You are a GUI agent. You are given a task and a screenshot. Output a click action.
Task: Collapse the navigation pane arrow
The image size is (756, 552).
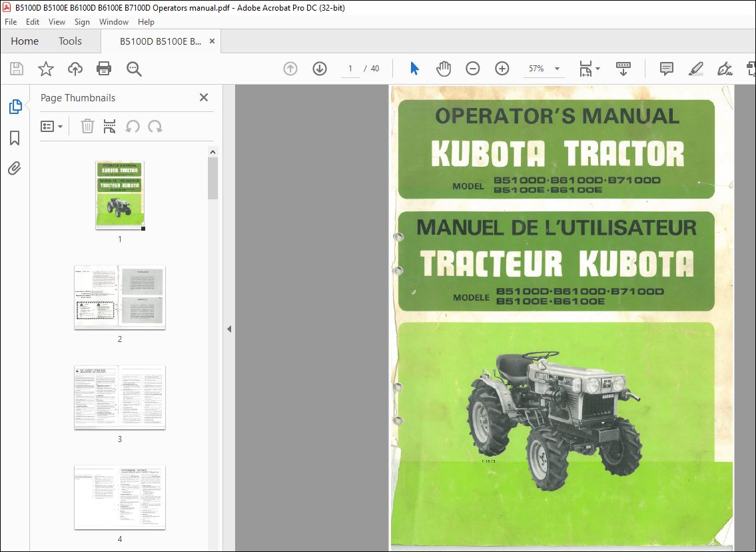229,329
